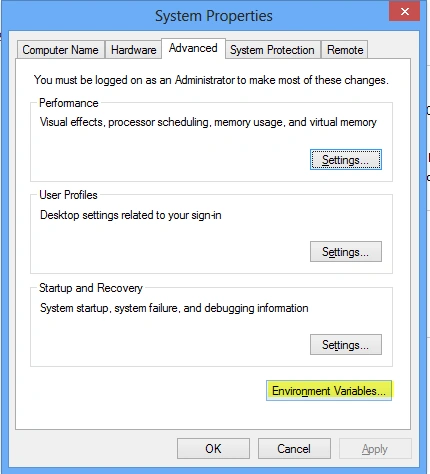This screenshot has width=430, height=474.
Task: Dismiss the dialog with Cancel
Action: (294, 449)
